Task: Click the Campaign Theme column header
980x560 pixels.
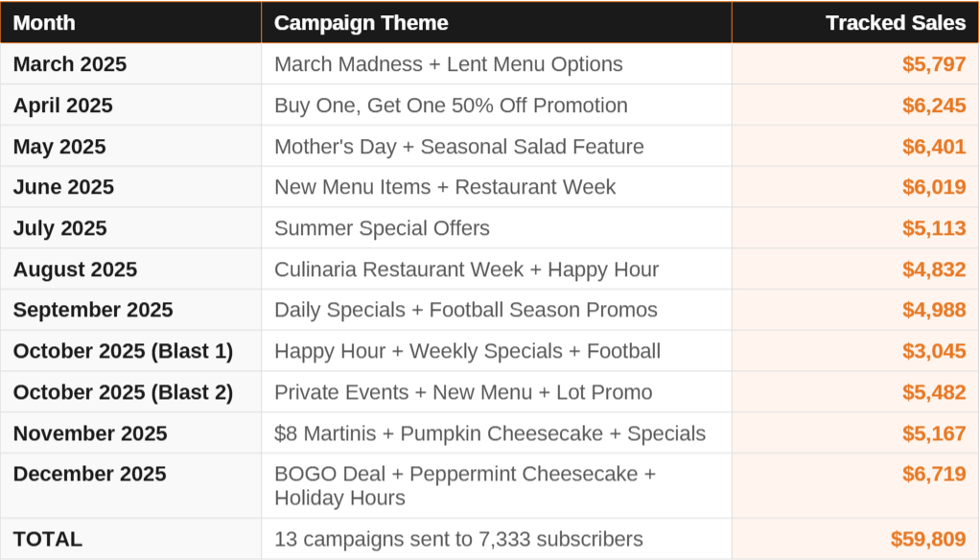Action: (361, 23)
